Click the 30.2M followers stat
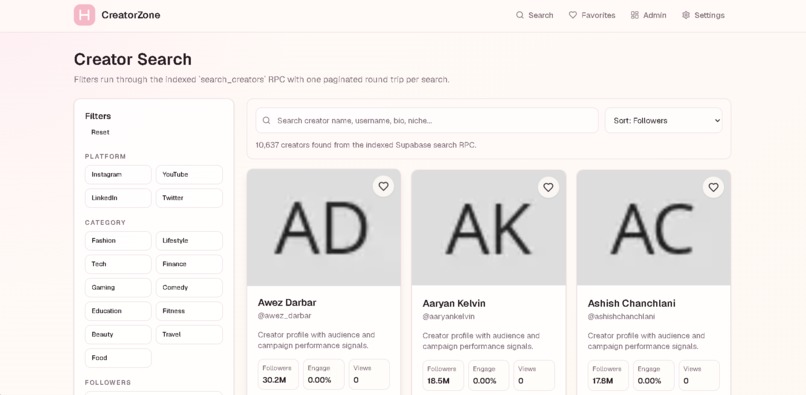 point(278,374)
